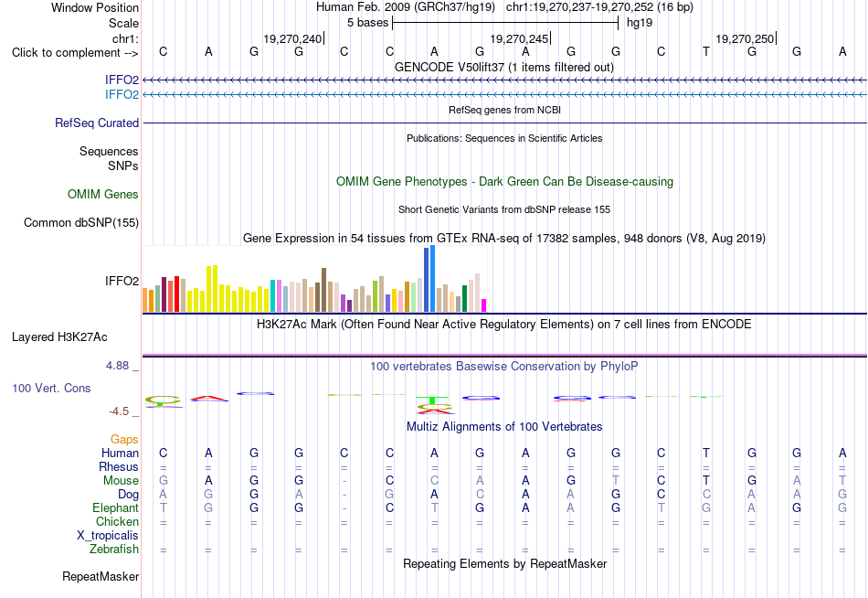Open the light blue IFFO2 transcript label
This screenshot has height=598, width=868.
[x=122, y=94]
